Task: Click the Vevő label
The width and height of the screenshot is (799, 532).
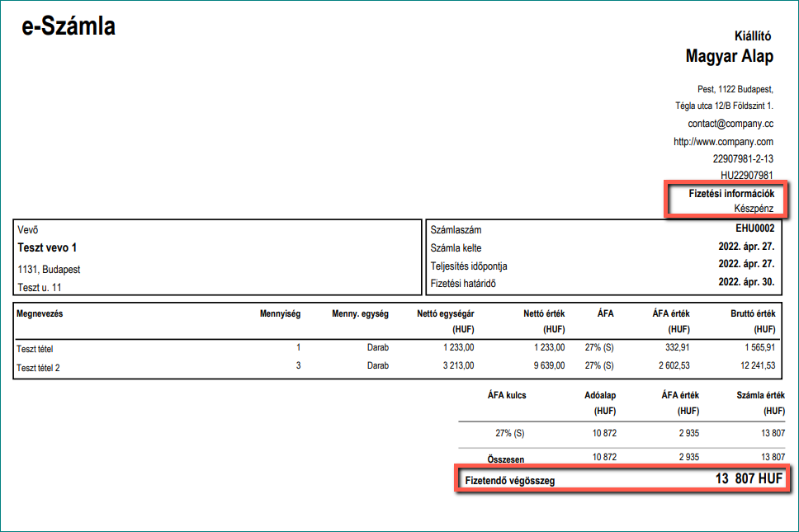Action: pyautogui.click(x=27, y=230)
